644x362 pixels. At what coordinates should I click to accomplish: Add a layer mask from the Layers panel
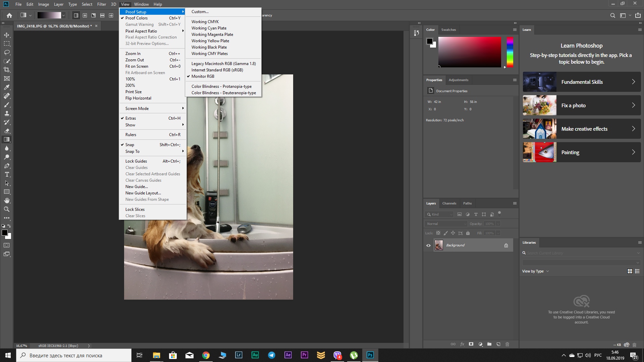471,344
